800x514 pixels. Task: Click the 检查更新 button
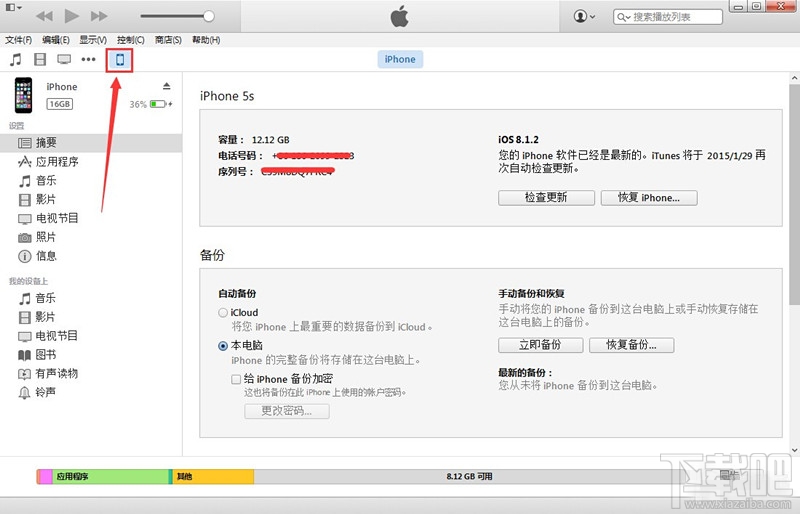[546, 198]
